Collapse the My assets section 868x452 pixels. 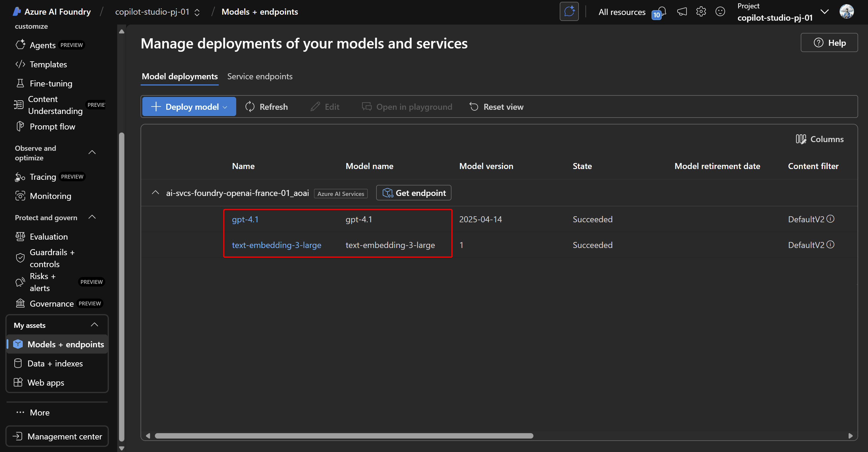tap(94, 325)
